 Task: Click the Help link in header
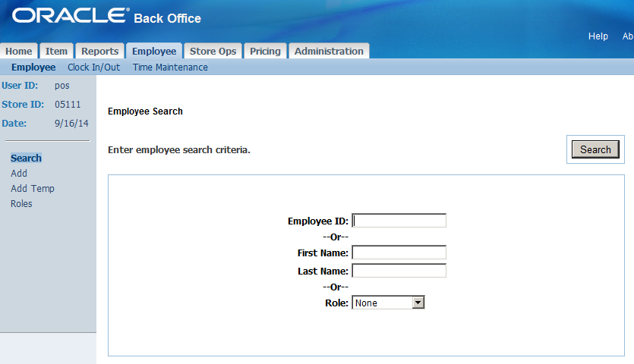(x=598, y=36)
